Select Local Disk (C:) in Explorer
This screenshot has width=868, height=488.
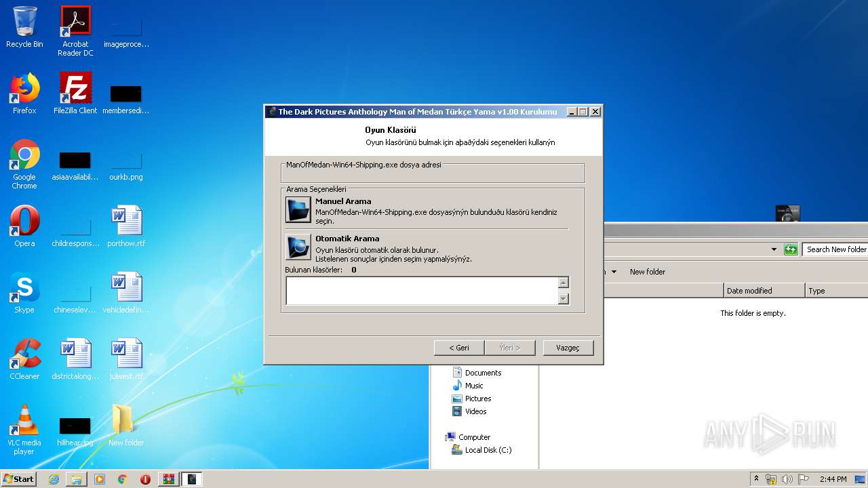coord(482,450)
